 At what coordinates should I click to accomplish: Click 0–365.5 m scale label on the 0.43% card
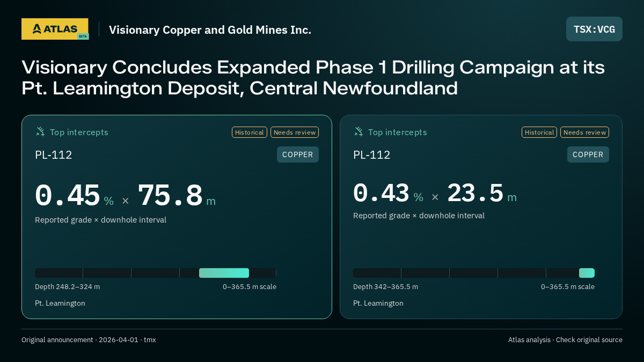click(568, 287)
